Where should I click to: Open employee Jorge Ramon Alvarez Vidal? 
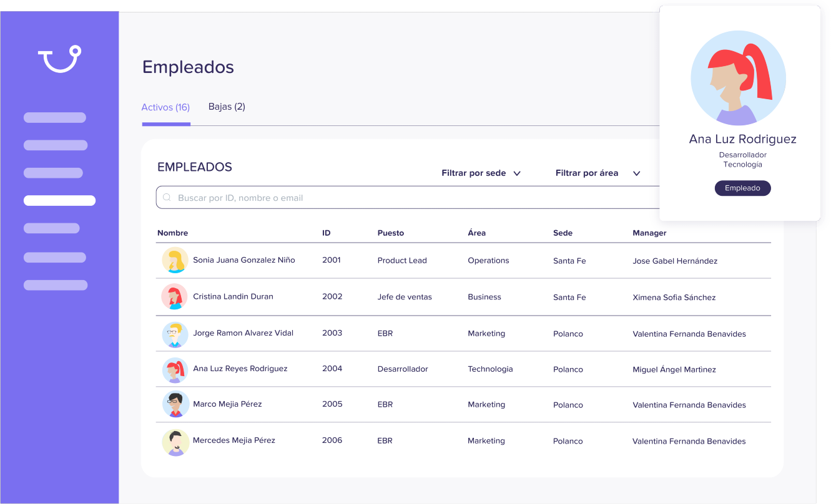pos(243,333)
